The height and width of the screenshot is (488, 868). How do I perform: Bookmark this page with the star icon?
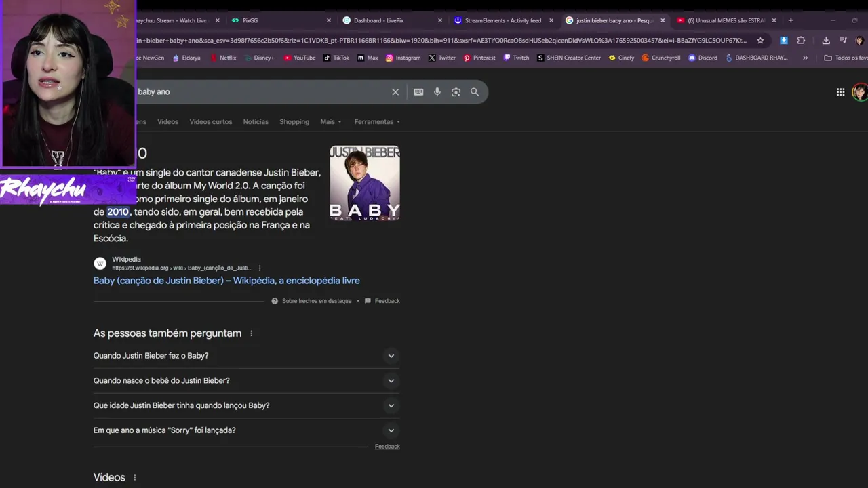[x=760, y=41]
